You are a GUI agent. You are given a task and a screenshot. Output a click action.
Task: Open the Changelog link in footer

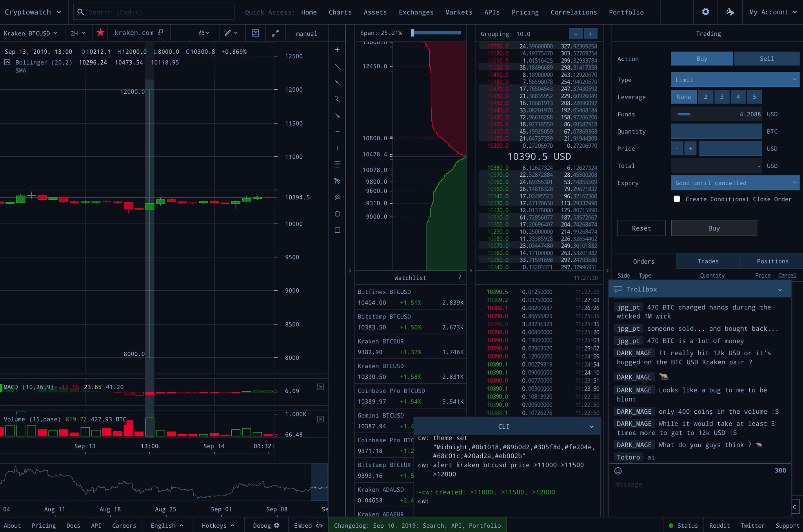[417, 525]
